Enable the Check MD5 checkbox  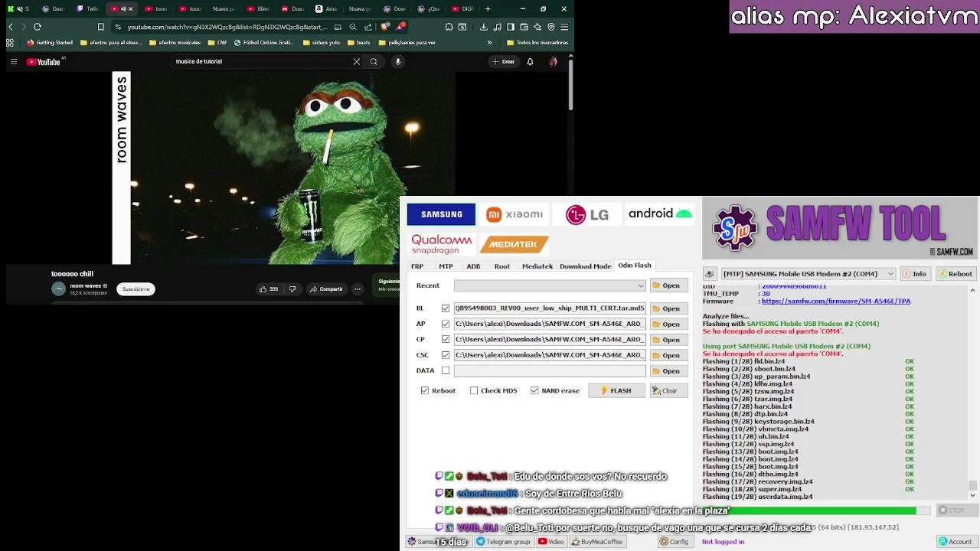(474, 390)
